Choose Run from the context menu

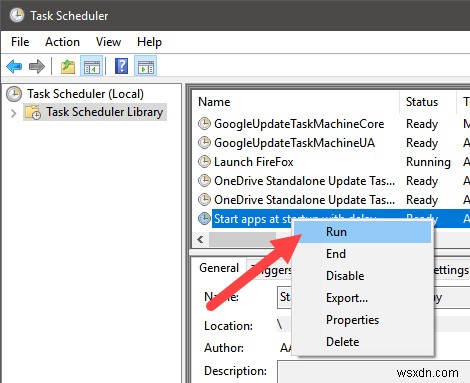pyautogui.click(x=362, y=232)
